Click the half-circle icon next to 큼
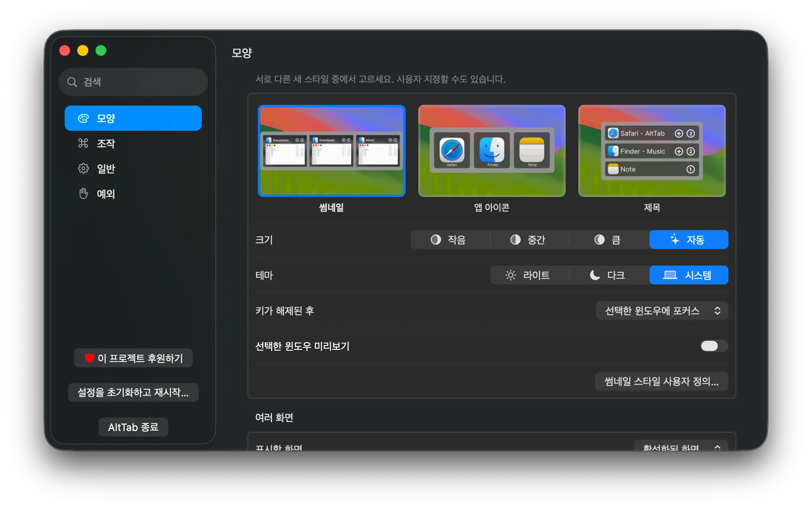 pyautogui.click(x=599, y=240)
